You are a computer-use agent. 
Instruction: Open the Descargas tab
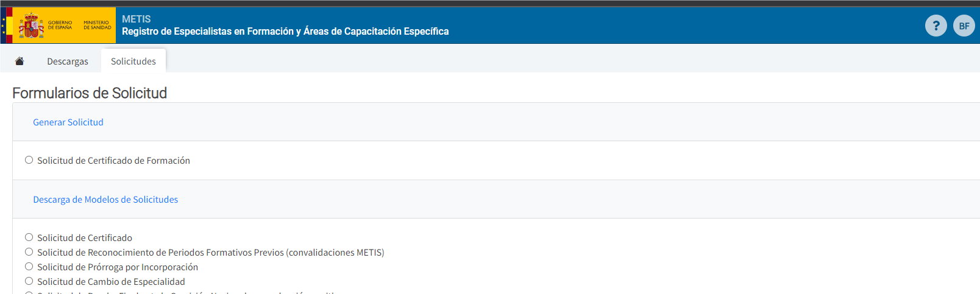(68, 61)
